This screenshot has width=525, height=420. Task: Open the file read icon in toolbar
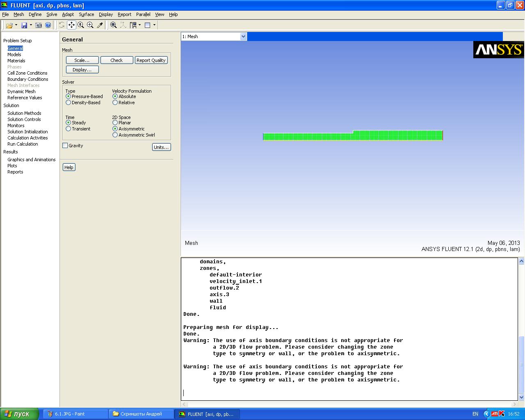(9, 25)
